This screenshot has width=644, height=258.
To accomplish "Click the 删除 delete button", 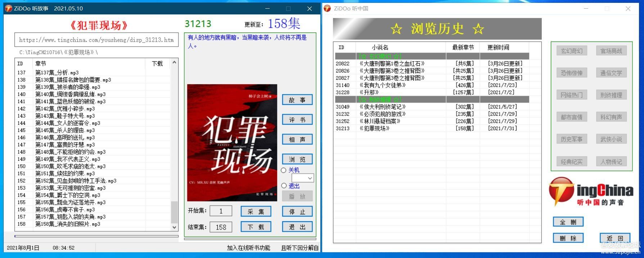I will pyautogui.click(x=568, y=238).
